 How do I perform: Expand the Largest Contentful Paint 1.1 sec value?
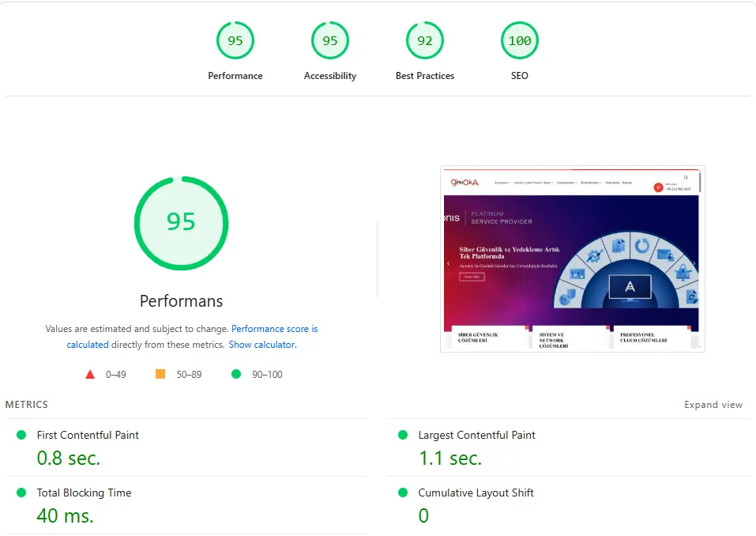coord(449,459)
